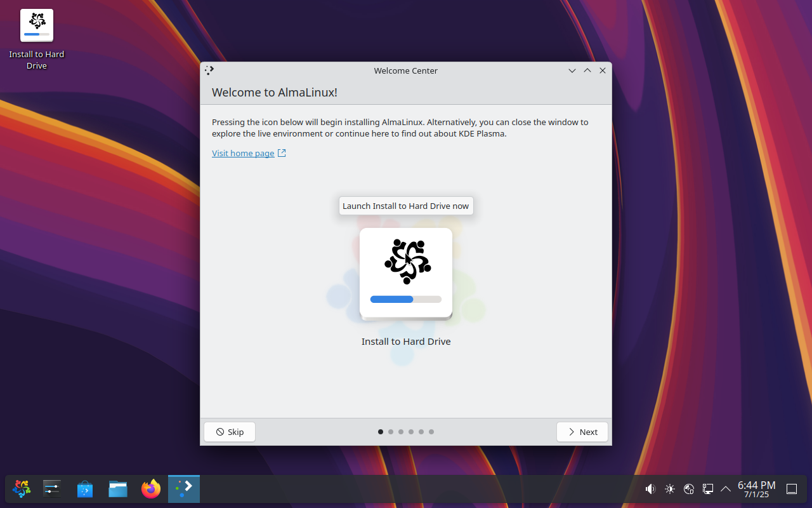Jump to the second page indicator dot

(x=391, y=432)
